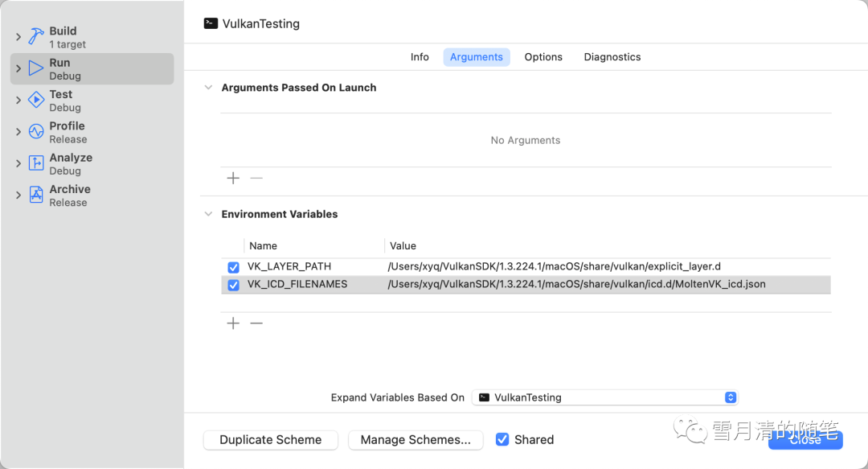Select the VK_LAYER_PATH value path field

[x=554, y=266]
